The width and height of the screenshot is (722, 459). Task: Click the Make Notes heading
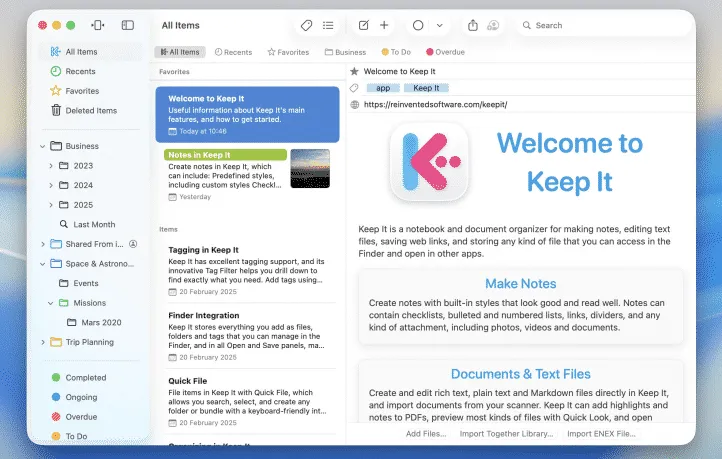[520, 284]
